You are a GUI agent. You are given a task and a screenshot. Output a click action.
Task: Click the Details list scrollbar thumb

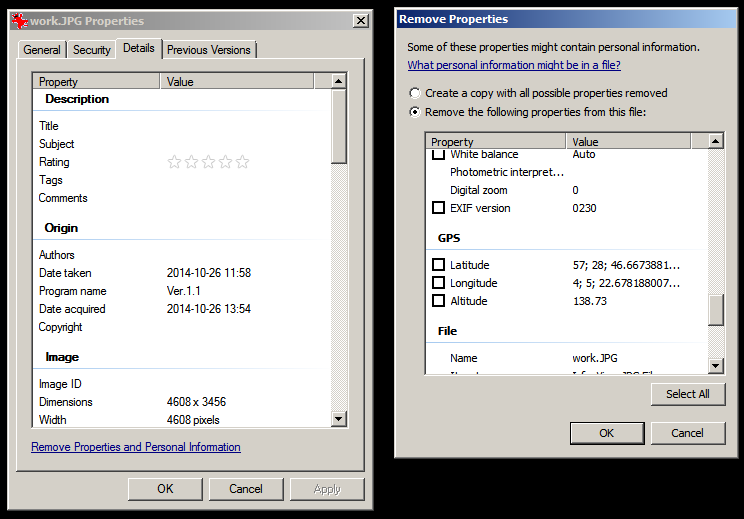pyautogui.click(x=339, y=126)
